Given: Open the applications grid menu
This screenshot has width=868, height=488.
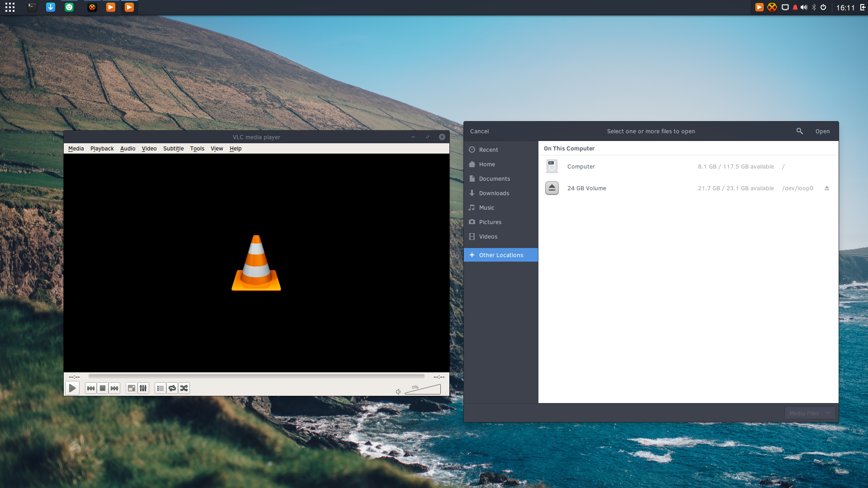Looking at the screenshot, I should [10, 7].
